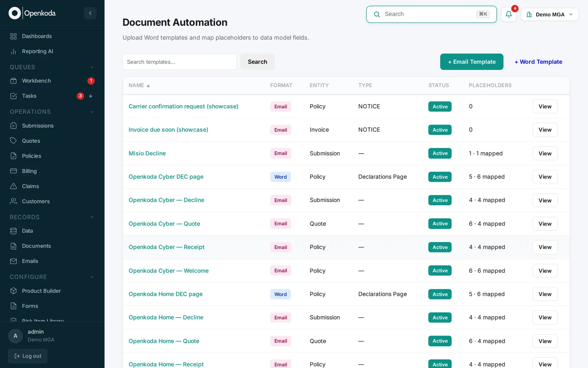This screenshot has width=588, height=368.
Task: Click the Quotes tag icon
Action: pos(14,141)
